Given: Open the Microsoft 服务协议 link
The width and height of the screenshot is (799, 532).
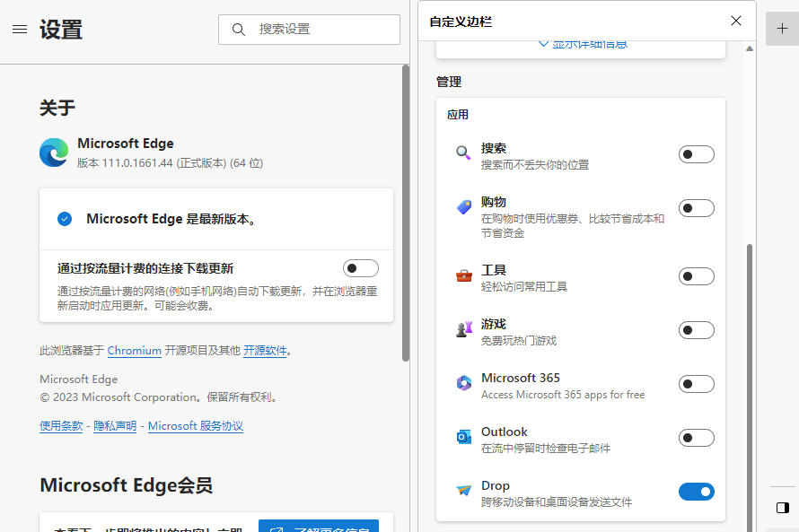Looking at the screenshot, I should pyautogui.click(x=196, y=426).
